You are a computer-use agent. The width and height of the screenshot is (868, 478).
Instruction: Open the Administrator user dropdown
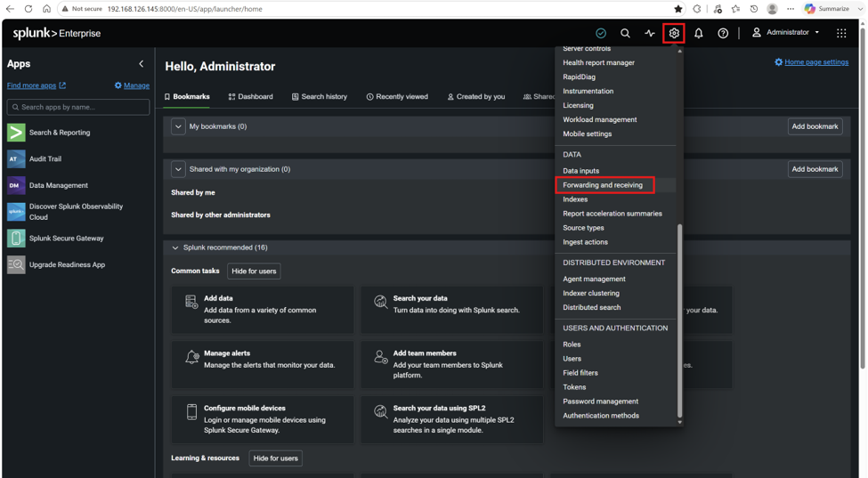(785, 33)
